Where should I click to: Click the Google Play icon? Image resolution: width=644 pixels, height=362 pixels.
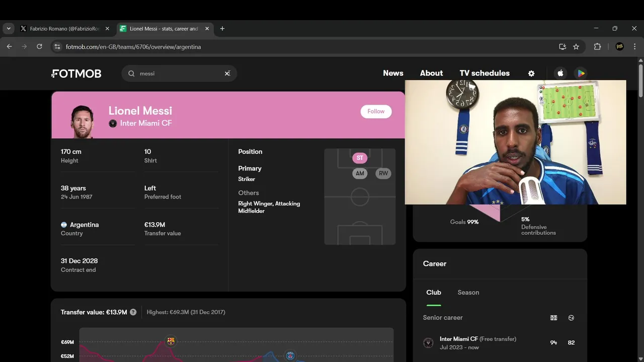pos(581,73)
